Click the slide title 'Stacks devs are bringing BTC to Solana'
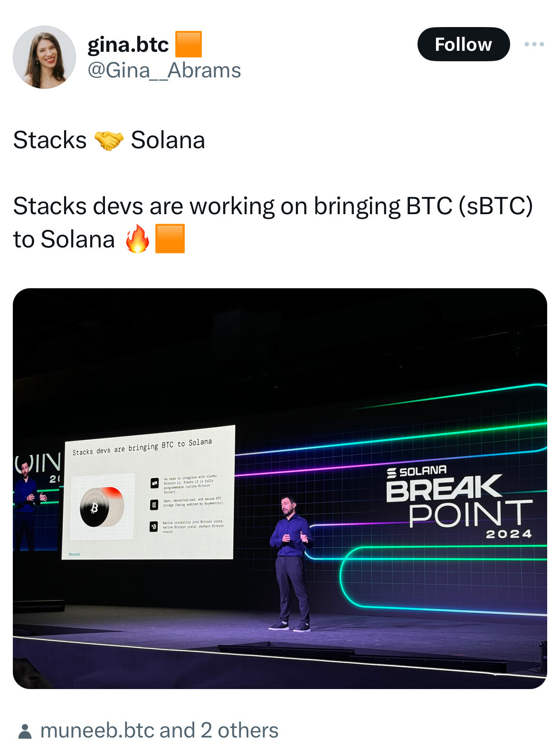Viewport: 560px width, 756px height. click(x=142, y=446)
